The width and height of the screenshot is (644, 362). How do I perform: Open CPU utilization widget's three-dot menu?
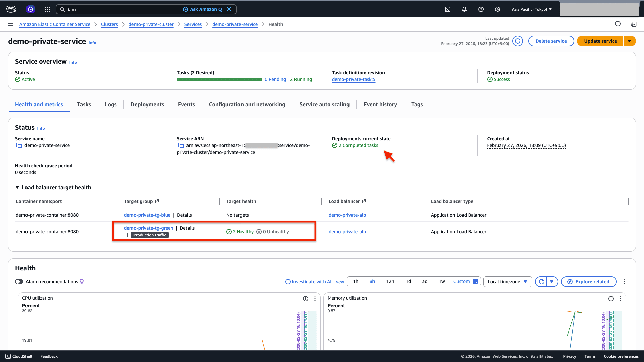[315, 299]
